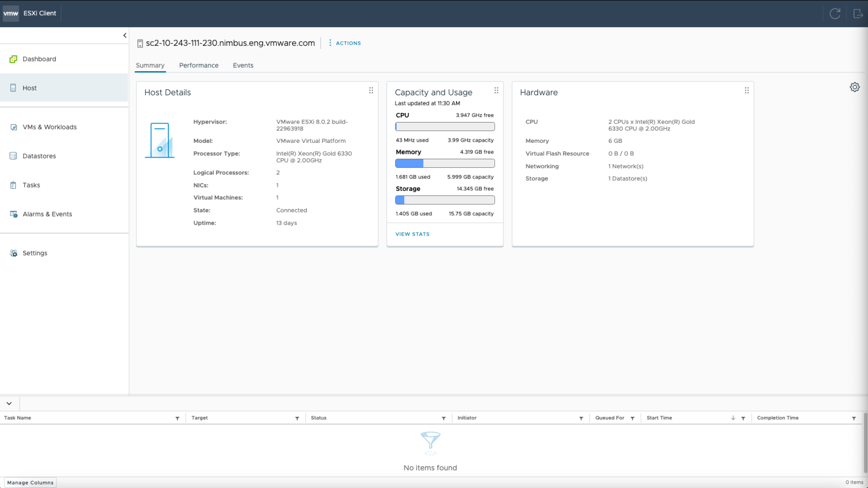Click the host server illustration

(x=159, y=140)
